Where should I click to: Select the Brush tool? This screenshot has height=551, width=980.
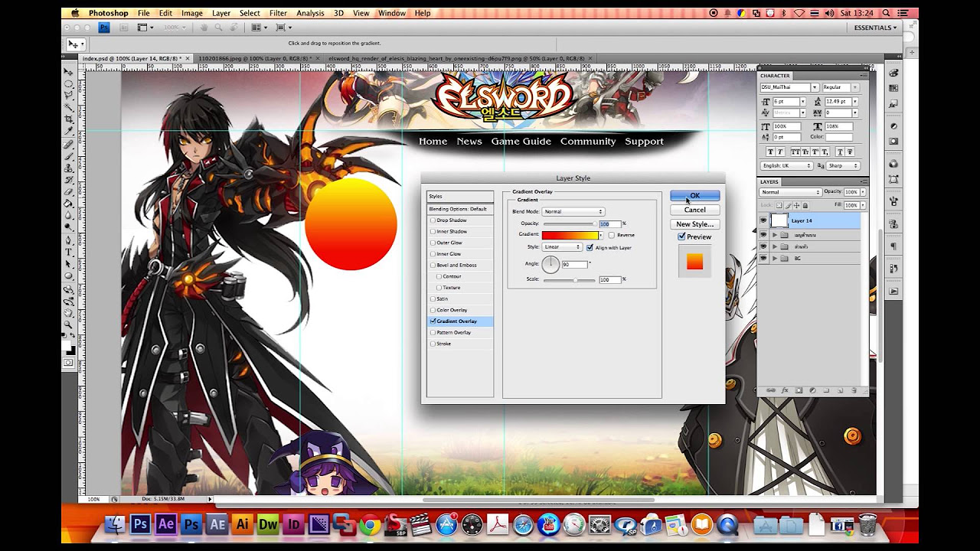69,155
